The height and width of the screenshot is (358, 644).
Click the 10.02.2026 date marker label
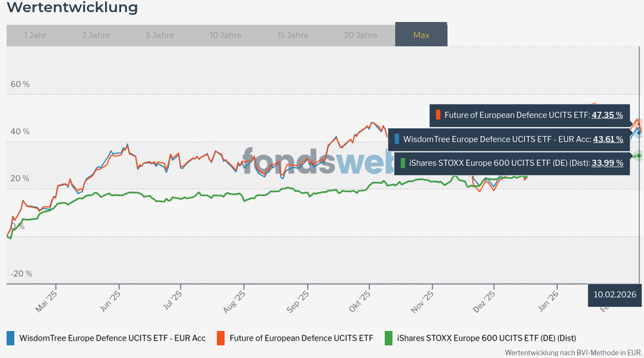pyautogui.click(x=614, y=295)
